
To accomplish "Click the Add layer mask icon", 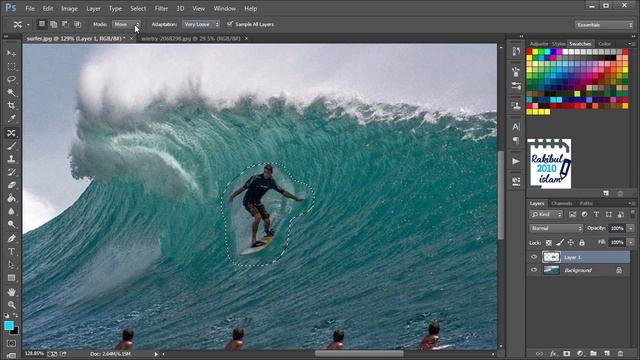I will tap(567, 353).
